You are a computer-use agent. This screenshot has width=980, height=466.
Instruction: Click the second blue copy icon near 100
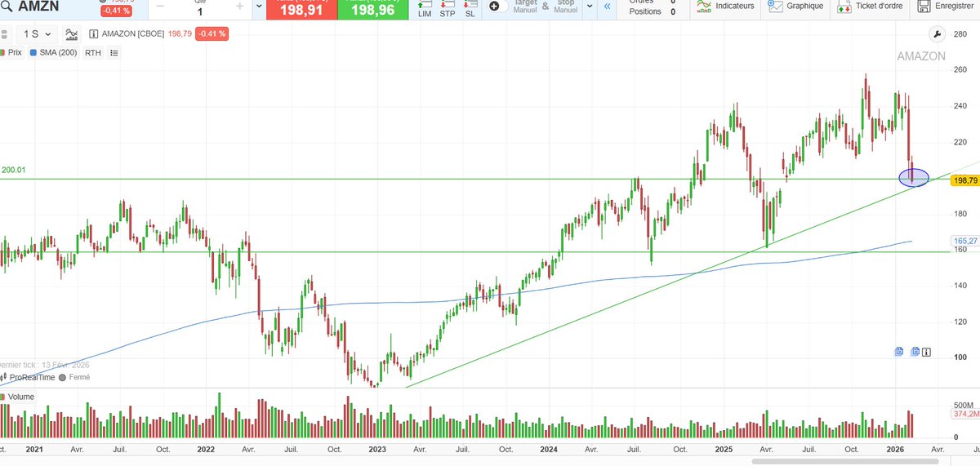click(915, 352)
